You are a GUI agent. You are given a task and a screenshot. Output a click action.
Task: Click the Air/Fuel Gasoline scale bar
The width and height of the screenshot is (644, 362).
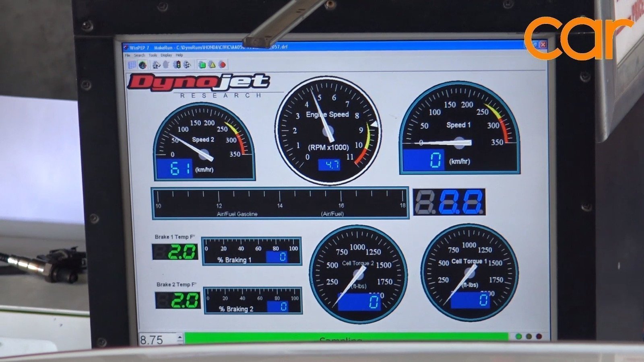point(280,203)
